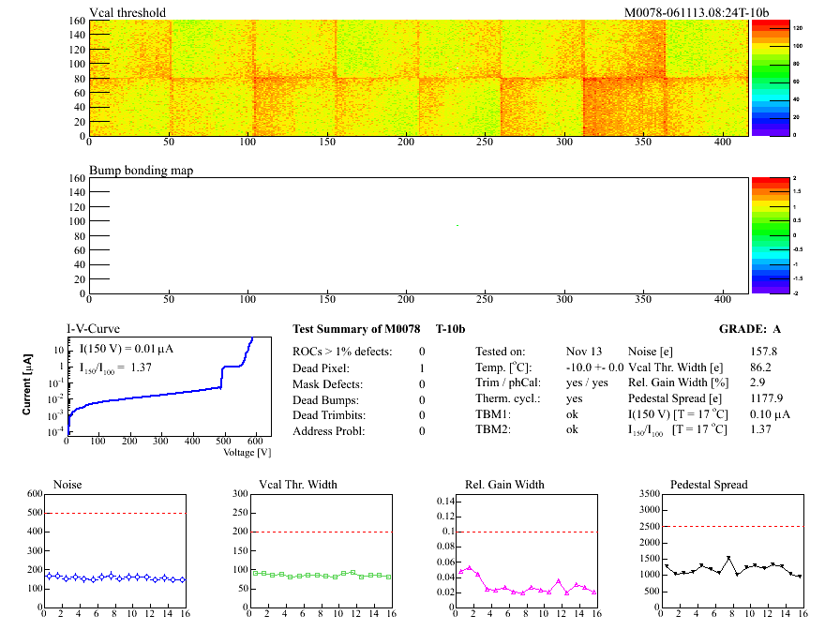Image resolution: width=840 pixels, height=630 pixels.
Task: Click the "Rel. Gain Width" chart title
Action: (x=504, y=485)
